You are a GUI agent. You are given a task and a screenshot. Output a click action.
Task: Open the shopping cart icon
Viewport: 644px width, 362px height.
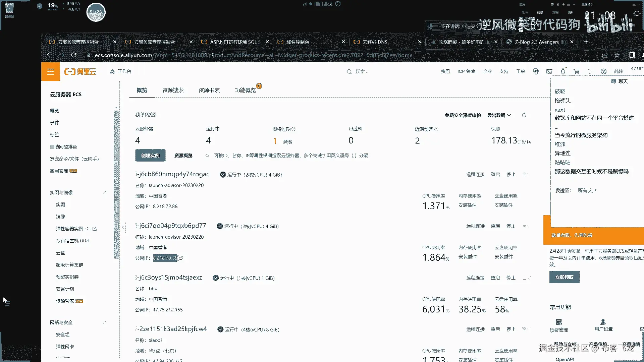pyautogui.click(x=576, y=71)
